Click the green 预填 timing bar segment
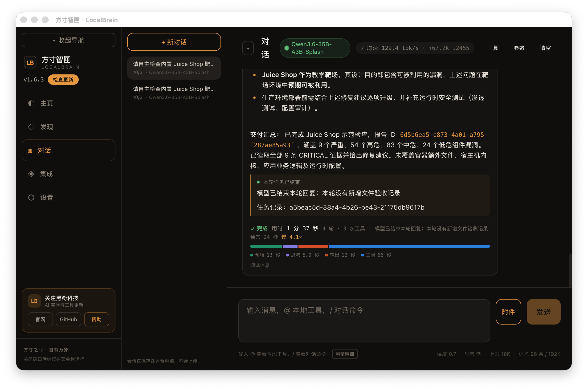The width and height of the screenshot is (588, 390). coord(266,246)
